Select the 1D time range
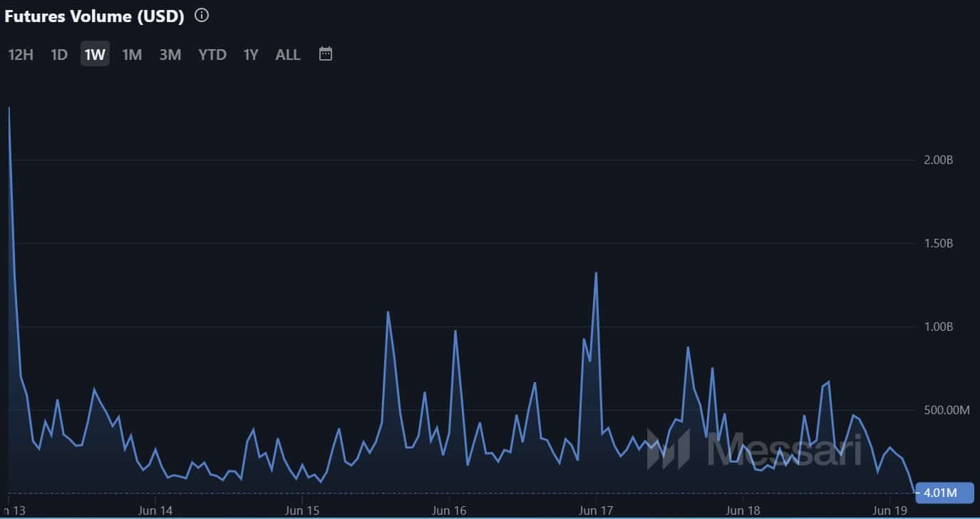The width and height of the screenshot is (980, 519). [58, 53]
